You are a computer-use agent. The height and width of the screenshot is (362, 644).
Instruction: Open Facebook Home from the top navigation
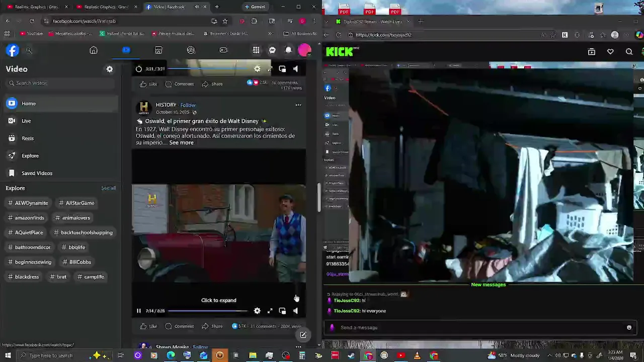pos(94,50)
